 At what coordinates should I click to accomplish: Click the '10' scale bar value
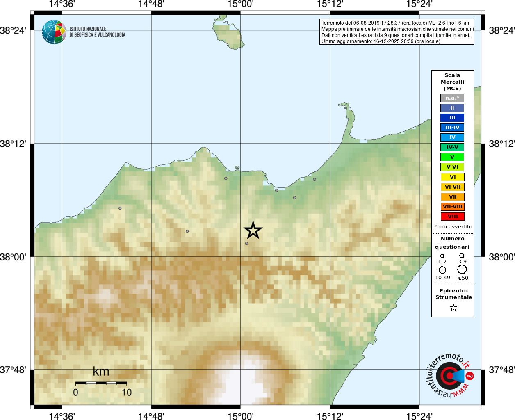[x=127, y=393]
